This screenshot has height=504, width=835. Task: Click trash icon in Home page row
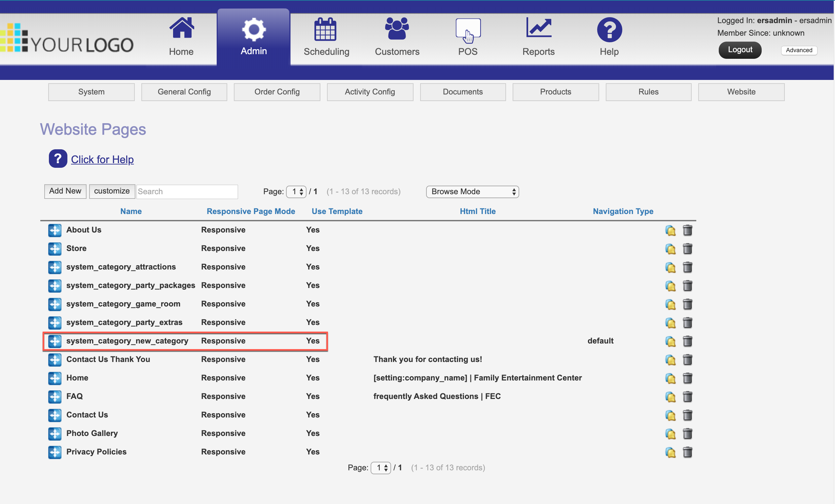click(x=687, y=378)
